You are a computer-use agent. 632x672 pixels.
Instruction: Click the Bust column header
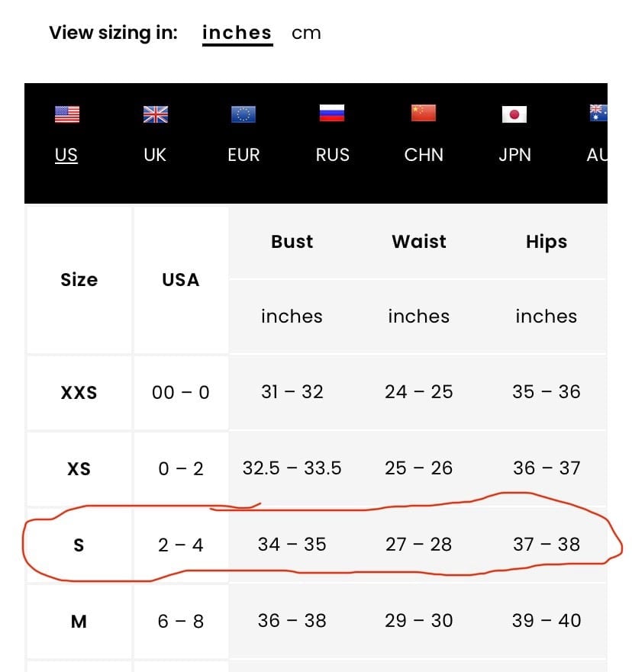coord(292,242)
